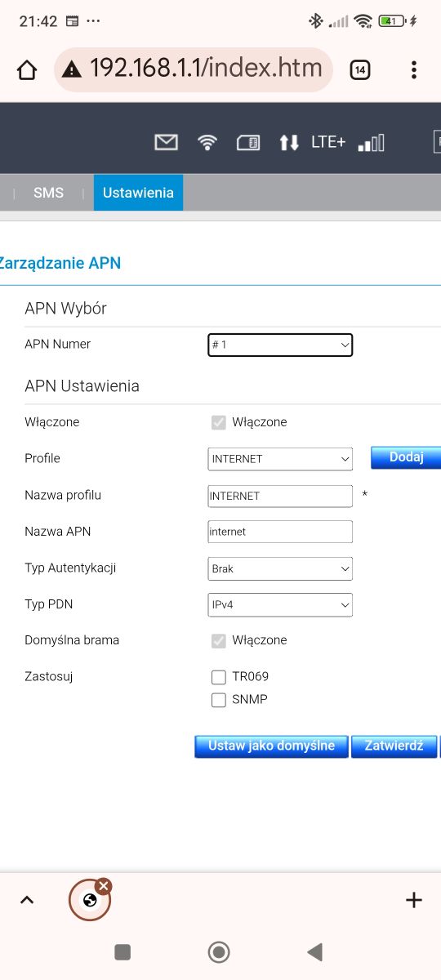Tap the Android back triangle button
This screenshot has height=980, width=441.
314,951
